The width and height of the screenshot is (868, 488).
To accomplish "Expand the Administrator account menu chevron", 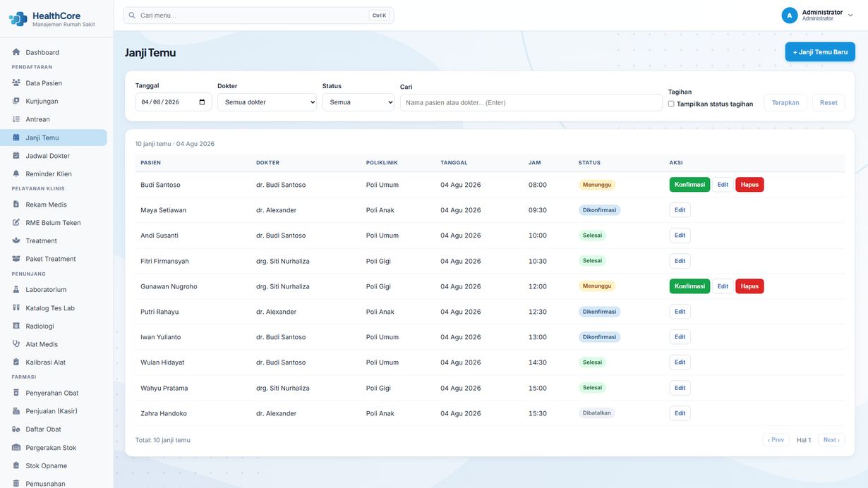I will point(850,15).
